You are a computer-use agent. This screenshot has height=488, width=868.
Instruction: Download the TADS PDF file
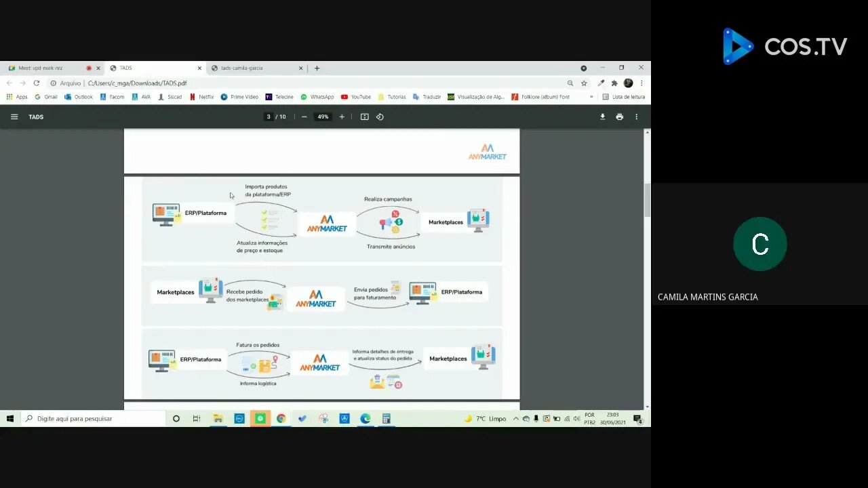(602, 117)
